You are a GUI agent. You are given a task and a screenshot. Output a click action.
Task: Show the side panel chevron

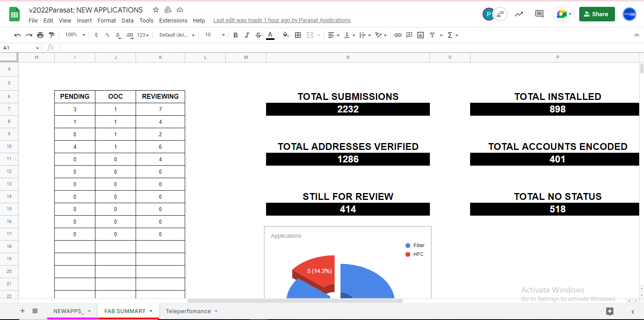(x=633, y=312)
